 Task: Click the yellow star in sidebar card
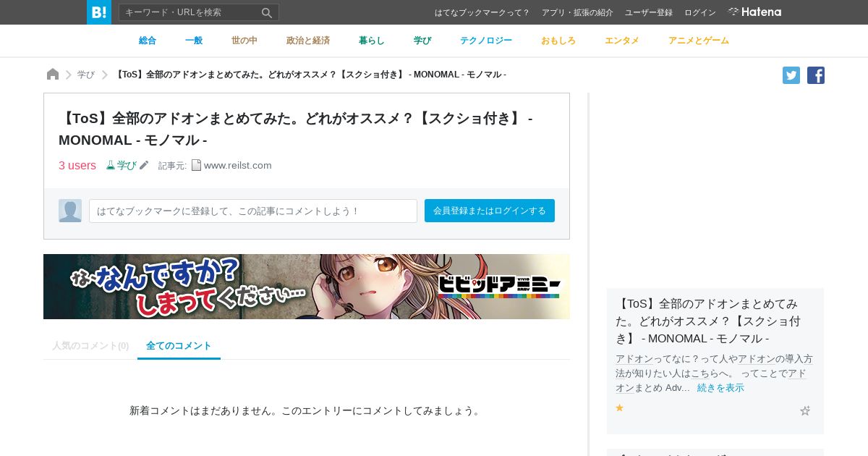pos(619,408)
